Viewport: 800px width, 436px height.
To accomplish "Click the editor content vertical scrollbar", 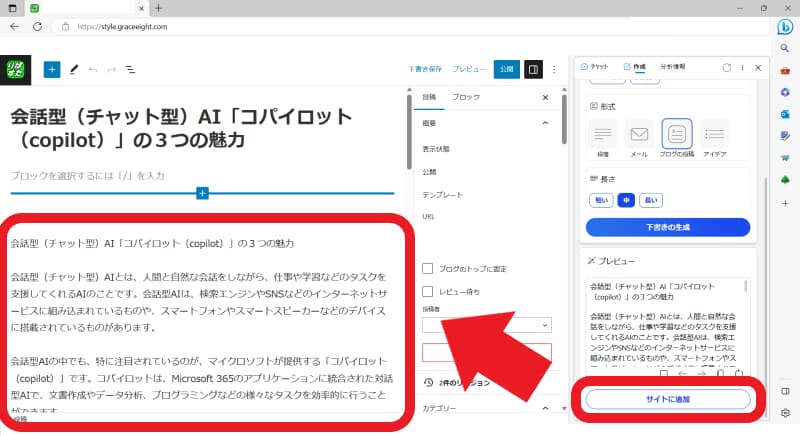I will click(x=409, y=132).
